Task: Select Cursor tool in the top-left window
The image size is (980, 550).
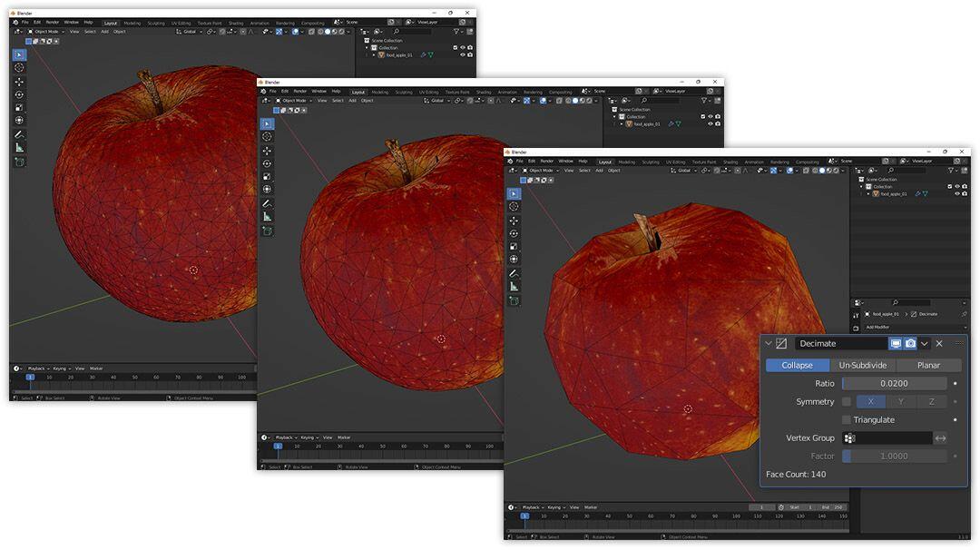Action: [19, 68]
